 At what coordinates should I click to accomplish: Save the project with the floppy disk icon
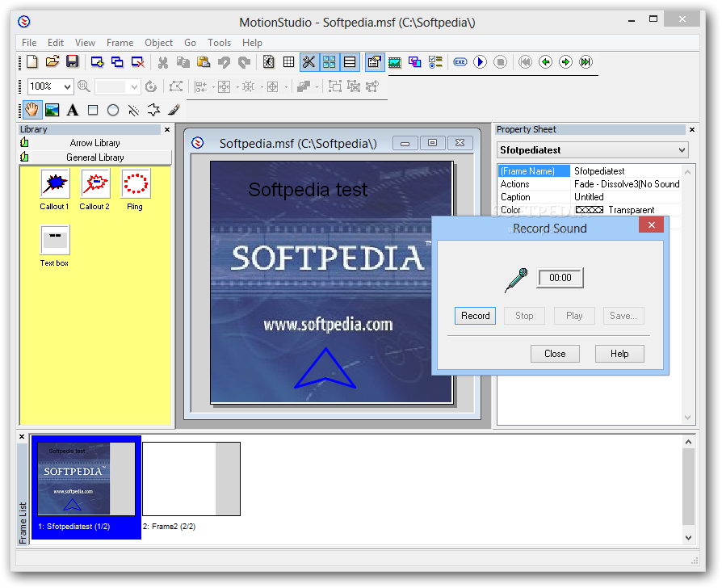(x=73, y=61)
